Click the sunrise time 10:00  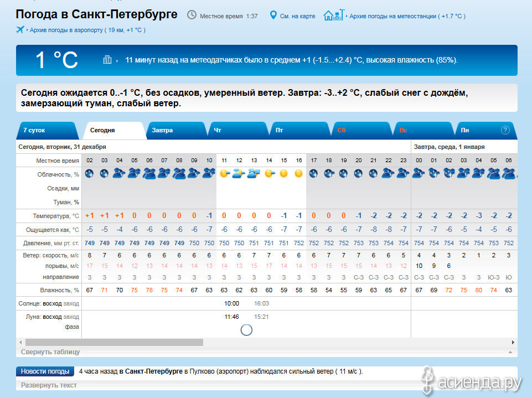point(232,303)
